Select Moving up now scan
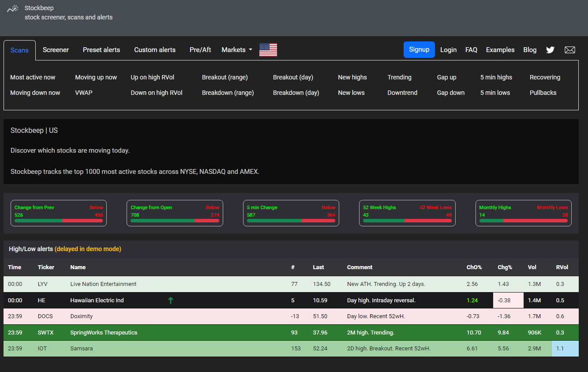588x372 pixels. (96, 77)
